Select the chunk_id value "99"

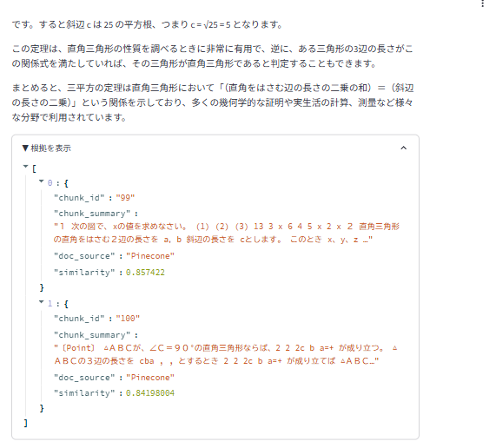click(125, 198)
